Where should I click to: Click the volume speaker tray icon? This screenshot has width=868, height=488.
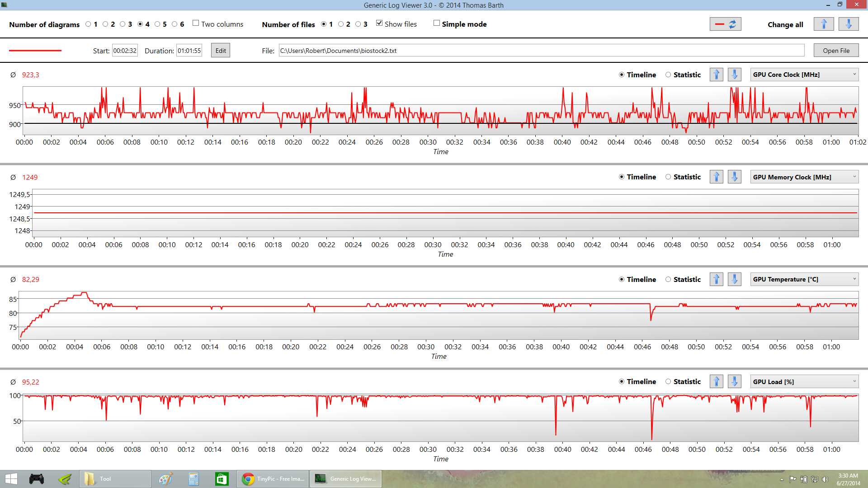(825, 479)
